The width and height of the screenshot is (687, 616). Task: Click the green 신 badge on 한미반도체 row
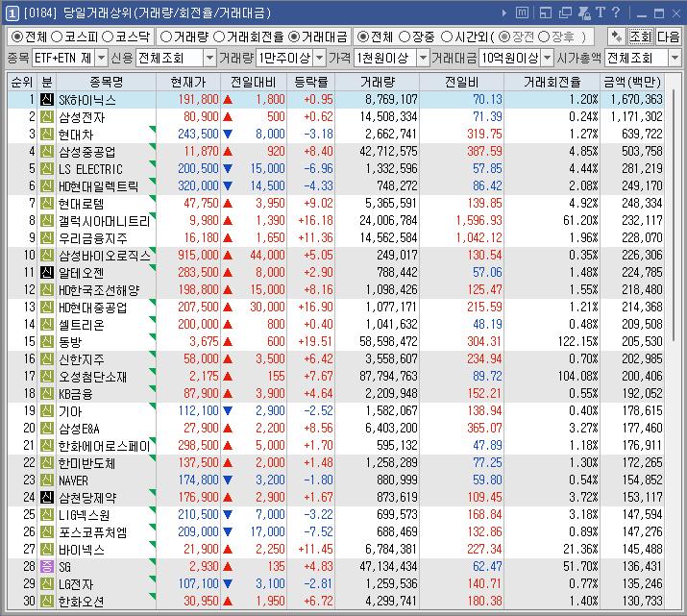[47, 462]
